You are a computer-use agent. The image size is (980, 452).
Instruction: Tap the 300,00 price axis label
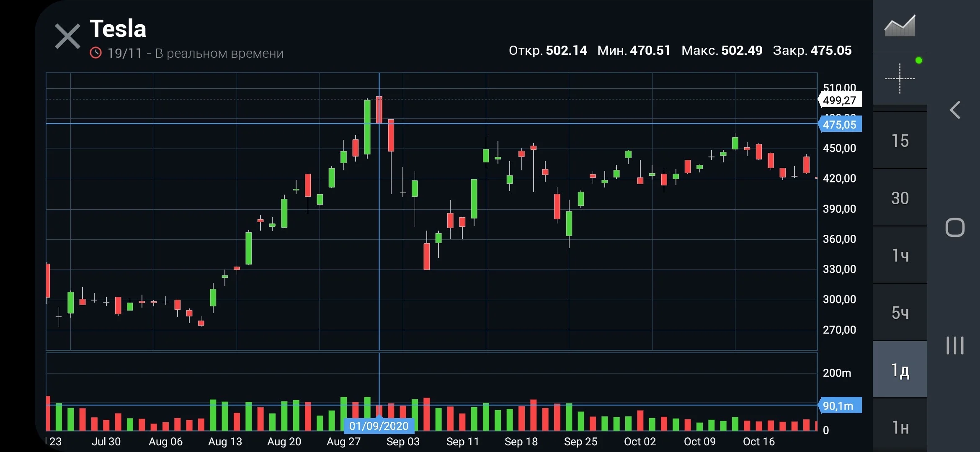(839, 299)
